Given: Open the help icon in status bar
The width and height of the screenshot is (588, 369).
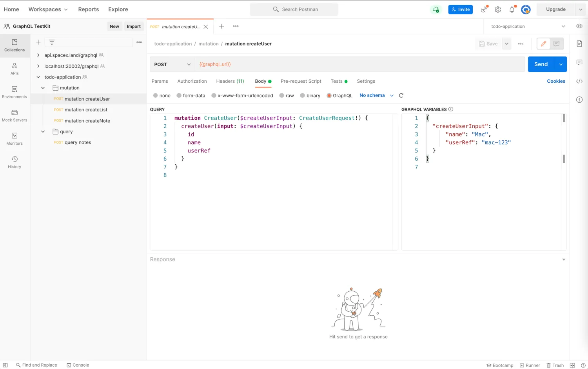Looking at the screenshot, I should [x=583, y=365].
